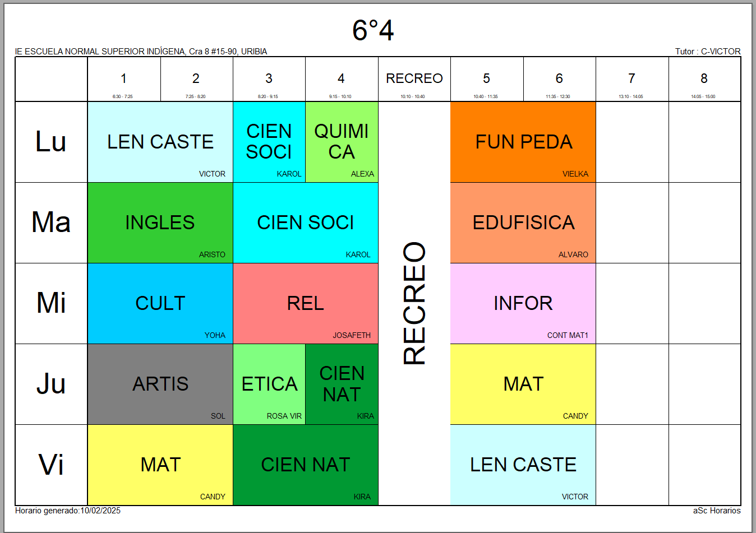
Task: Click the aSc Horarios footer text
Action: pos(716,511)
